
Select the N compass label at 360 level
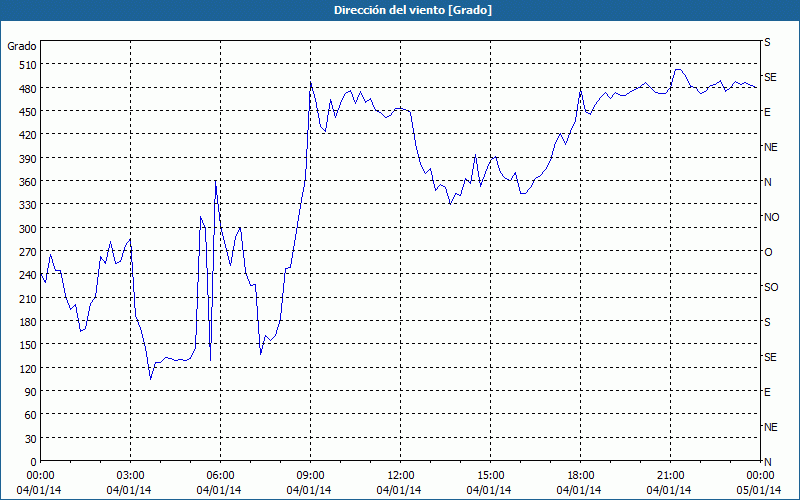click(768, 182)
